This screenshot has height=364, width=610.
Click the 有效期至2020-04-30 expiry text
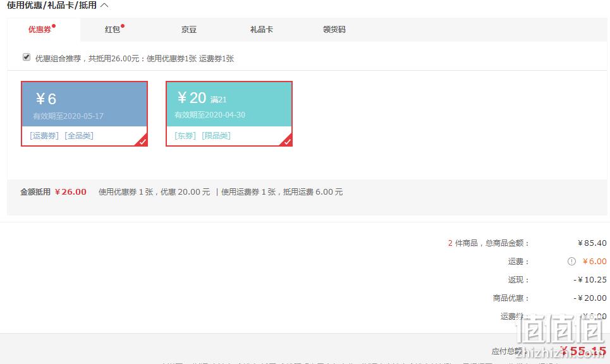pyautogui.click(x=210, y=115)
